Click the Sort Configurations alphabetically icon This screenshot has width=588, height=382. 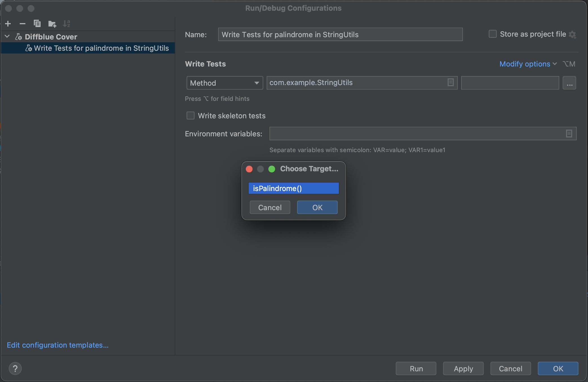point(67,24)
